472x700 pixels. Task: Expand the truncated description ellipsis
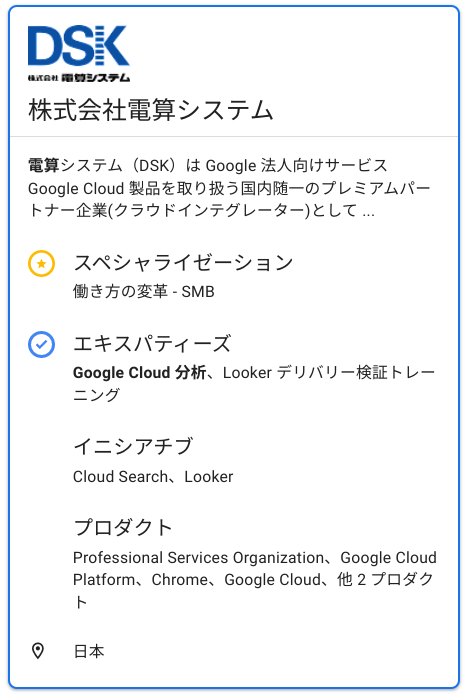click(368, 211)
